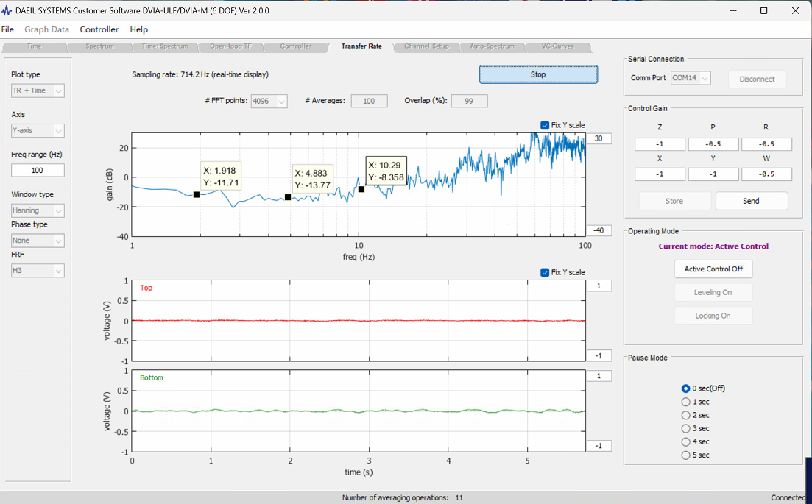Open the Plot type dropdown
812x504 pixels.
click(x=38, y=90)
